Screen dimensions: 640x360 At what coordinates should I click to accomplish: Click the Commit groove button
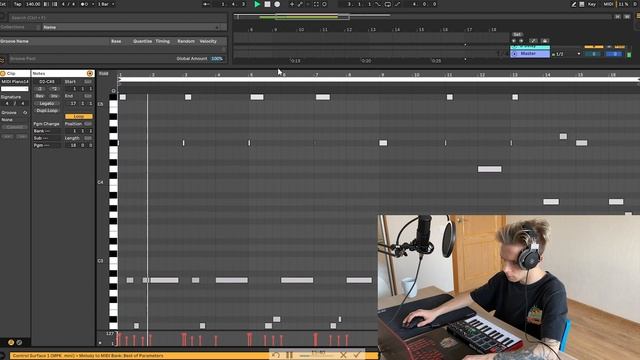point(14,127)
